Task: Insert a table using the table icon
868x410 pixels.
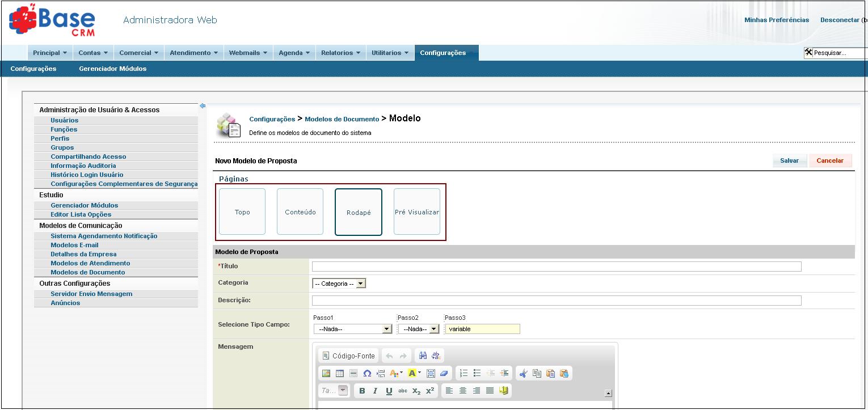Action: click(x=339, y=373)
